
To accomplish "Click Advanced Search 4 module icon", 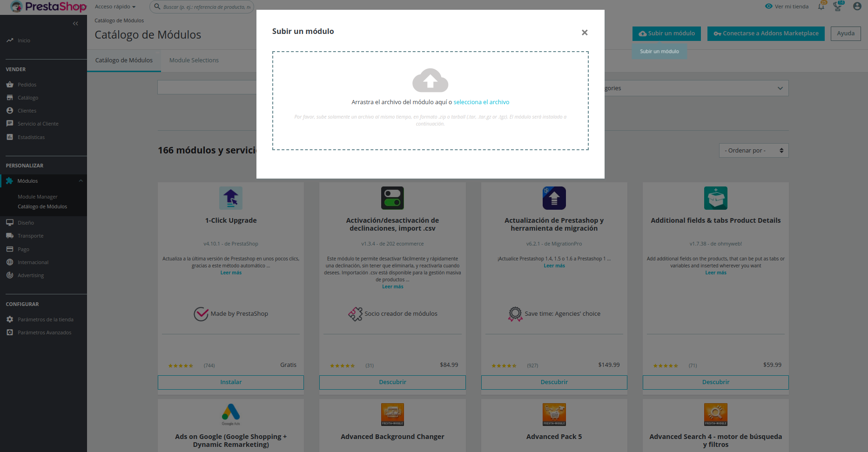I will pos(716,414).
